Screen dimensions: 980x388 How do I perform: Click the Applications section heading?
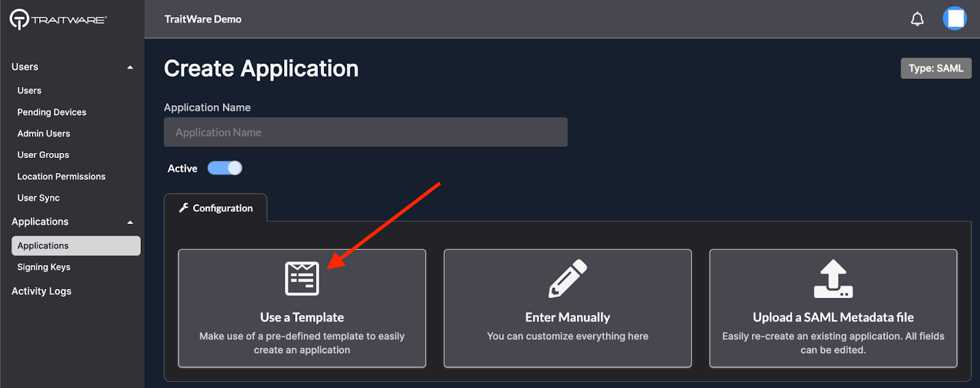(40, 222)
